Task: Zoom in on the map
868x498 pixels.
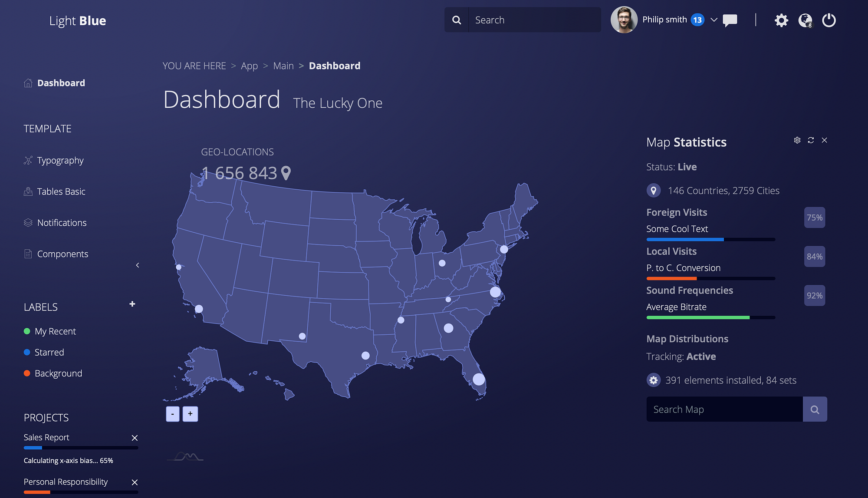Action: (x=190, y=413)
